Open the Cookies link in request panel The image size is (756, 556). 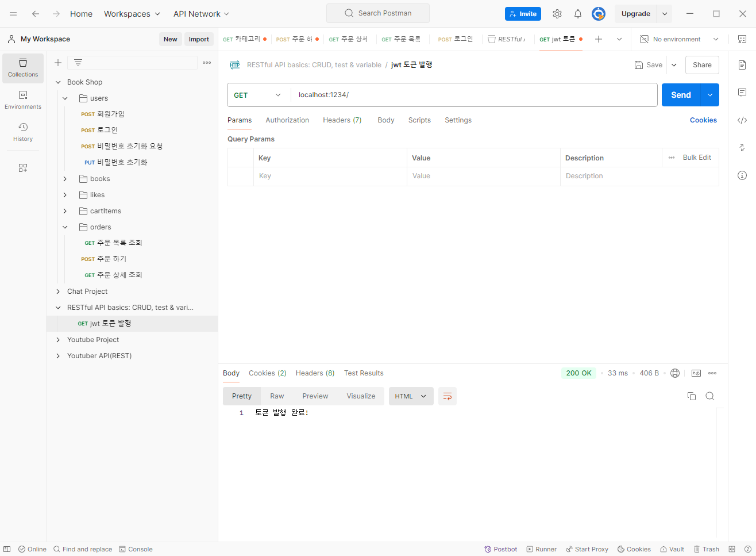pos(703,120)
